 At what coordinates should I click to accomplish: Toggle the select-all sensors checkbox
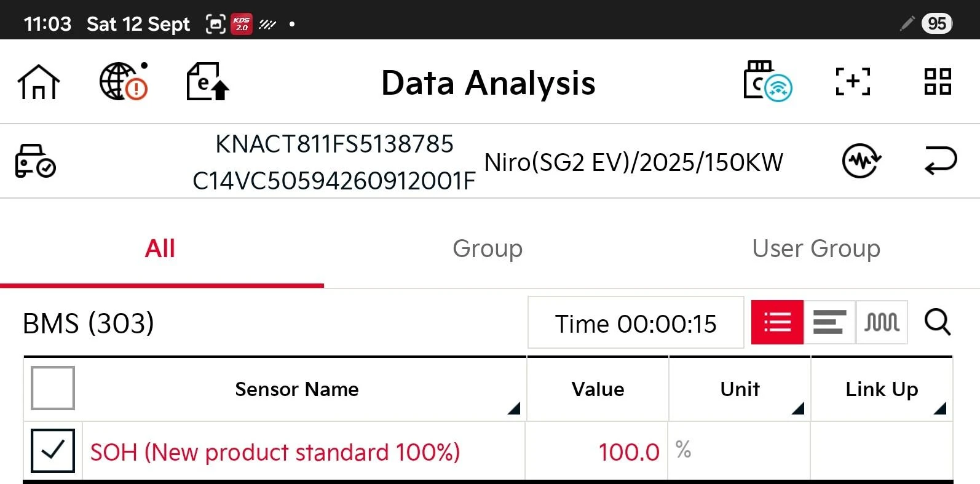coord(53,388)
